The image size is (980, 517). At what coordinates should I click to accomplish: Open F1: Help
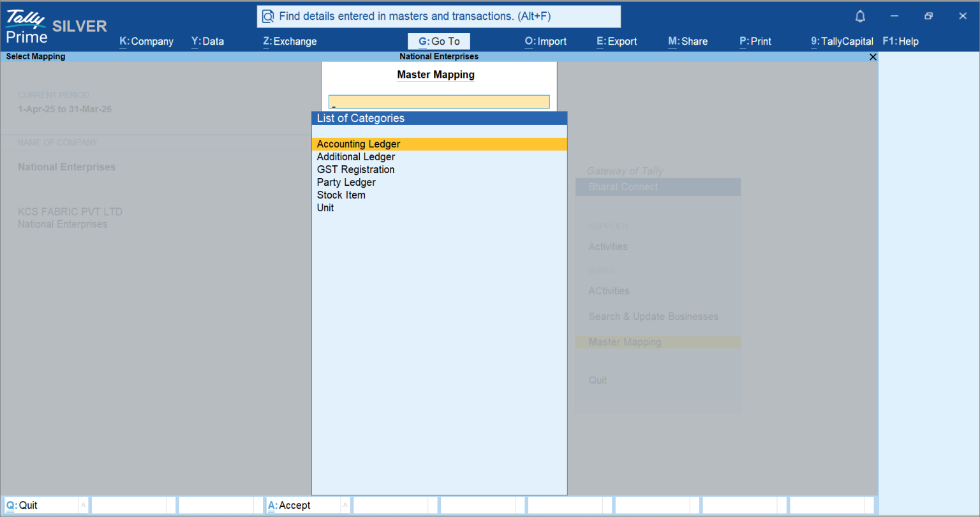[x=900, y=41]
